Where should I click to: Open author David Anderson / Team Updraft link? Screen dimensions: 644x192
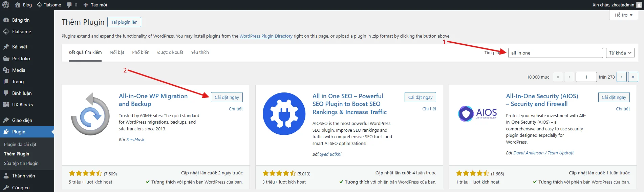(x=543, y=153)
